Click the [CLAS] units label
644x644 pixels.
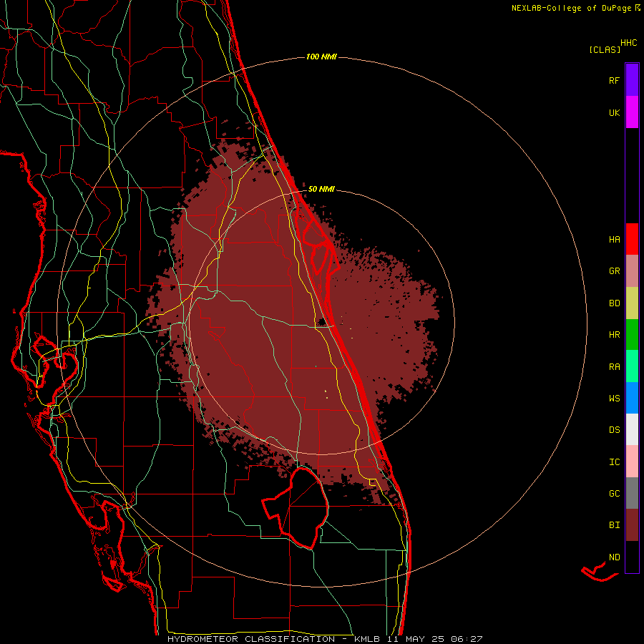coord(605,49)
